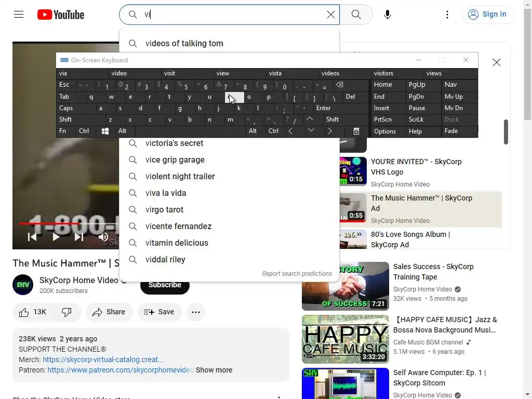The height and width of the screenshot is (399, 532).
Task: Pick the "visit" word prediction on keyboard
Action: coord(187,73)
